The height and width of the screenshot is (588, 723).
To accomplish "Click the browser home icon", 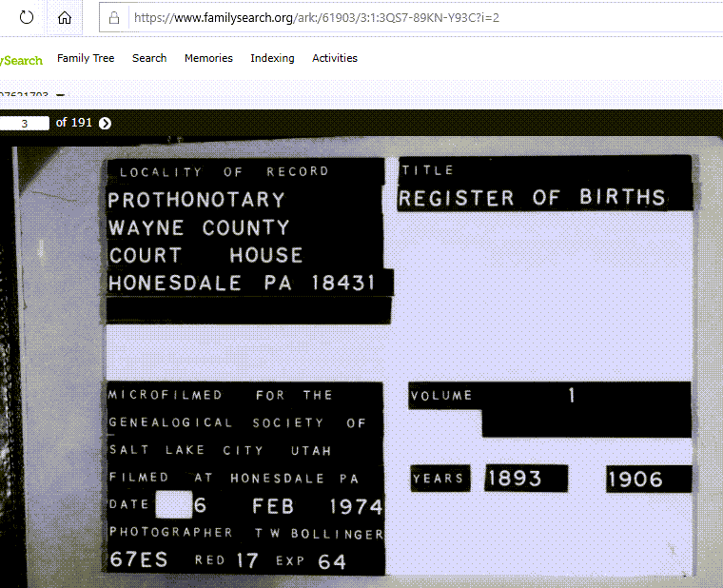I will click(x=64, y=17).
